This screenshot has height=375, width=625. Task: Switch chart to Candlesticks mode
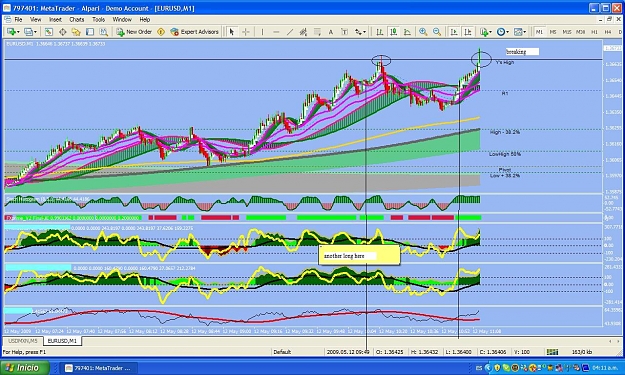[393, 32]
